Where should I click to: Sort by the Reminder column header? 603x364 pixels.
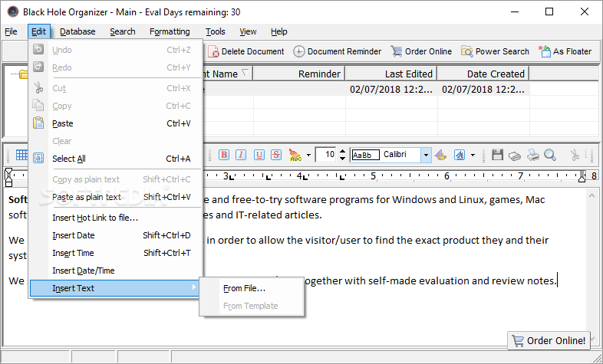tap(298, 74)
